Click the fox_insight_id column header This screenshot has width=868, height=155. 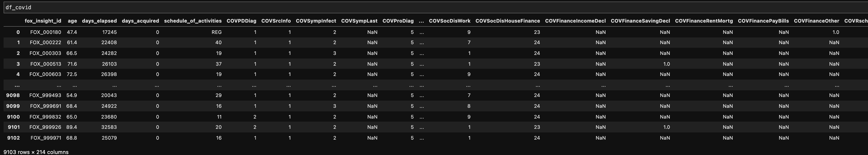[43, 21]
